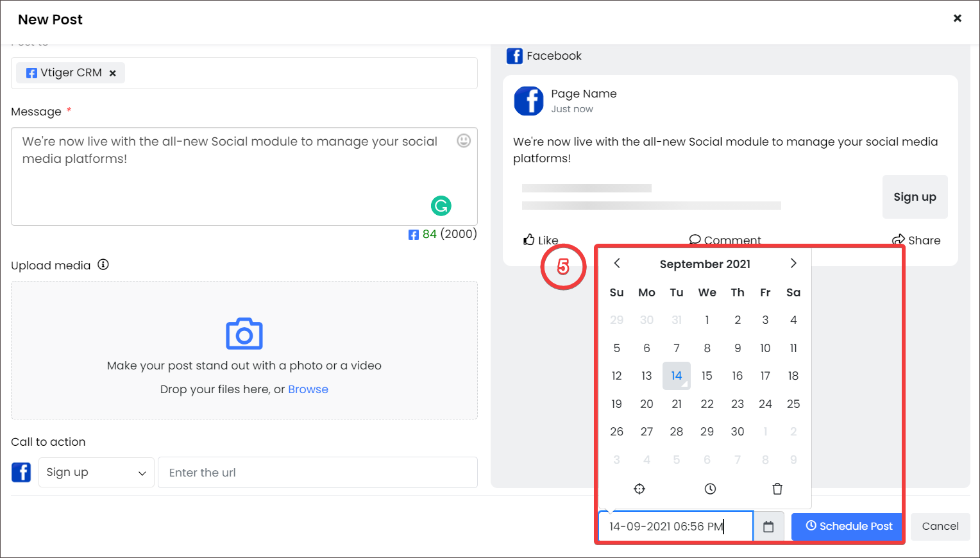Open the time picker clock icon

point(709,488)
